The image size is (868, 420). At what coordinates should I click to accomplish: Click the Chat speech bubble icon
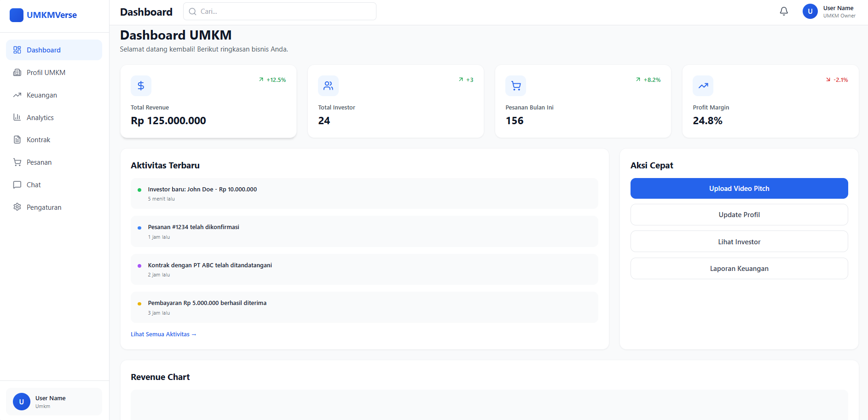click(x=17, y=184)
